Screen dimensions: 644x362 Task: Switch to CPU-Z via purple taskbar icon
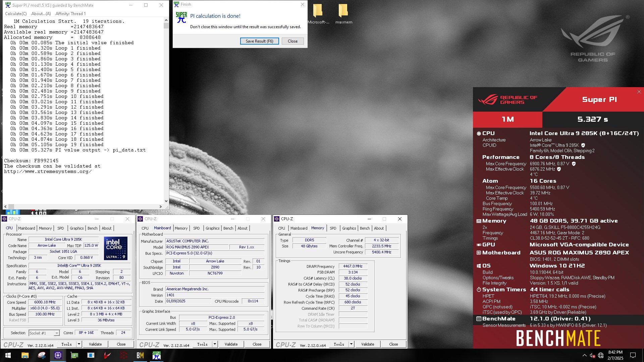tap(58, 355)
